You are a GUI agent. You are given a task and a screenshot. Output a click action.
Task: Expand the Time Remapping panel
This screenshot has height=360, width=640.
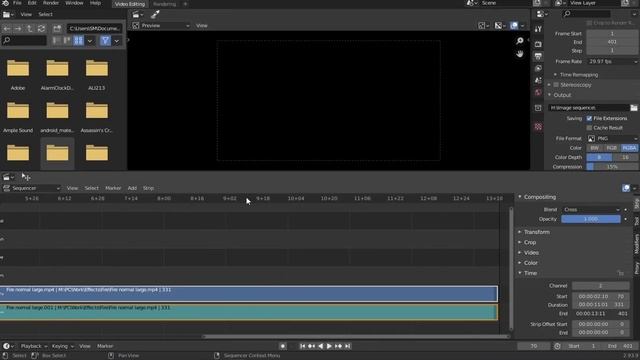tap(578, 75)
